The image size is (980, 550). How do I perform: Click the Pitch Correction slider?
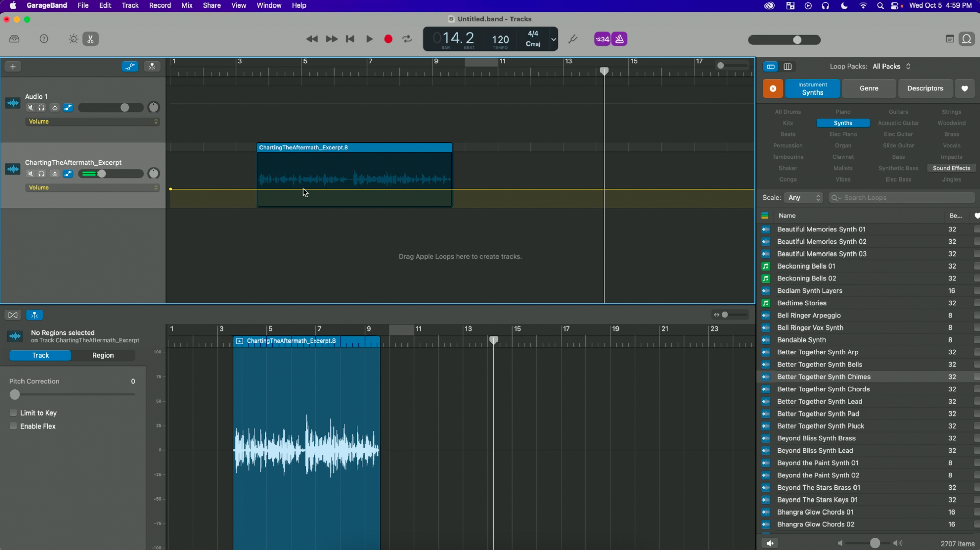click(15, 394)
